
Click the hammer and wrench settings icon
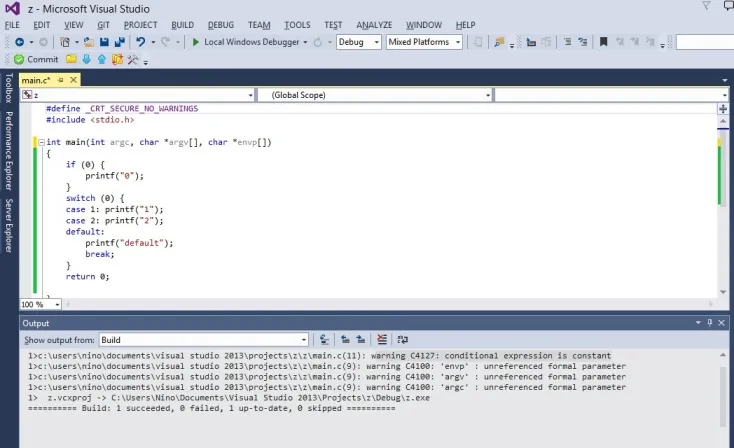point(133,59)
